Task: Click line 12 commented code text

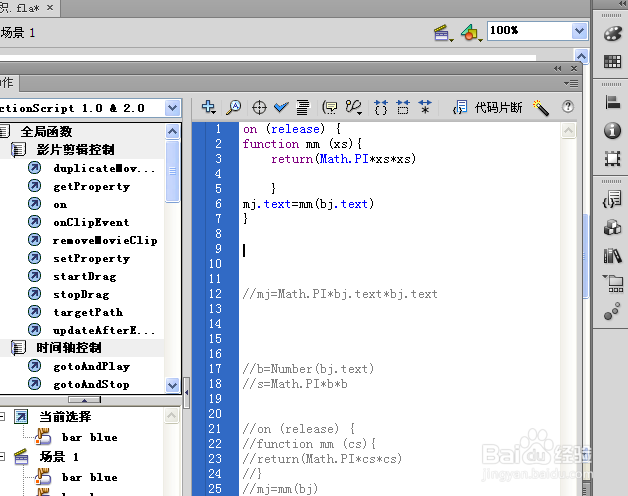Action: (340, 294)
